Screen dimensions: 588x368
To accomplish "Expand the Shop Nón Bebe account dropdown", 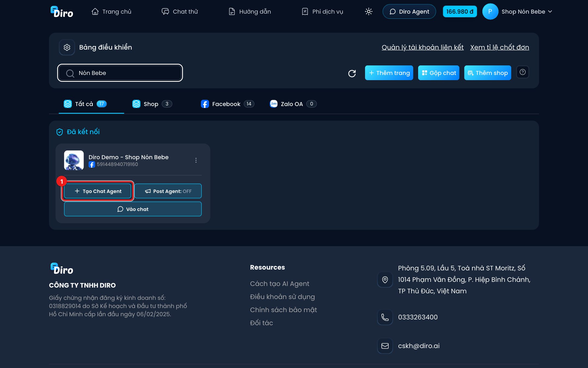I will (x=527, y=11).
